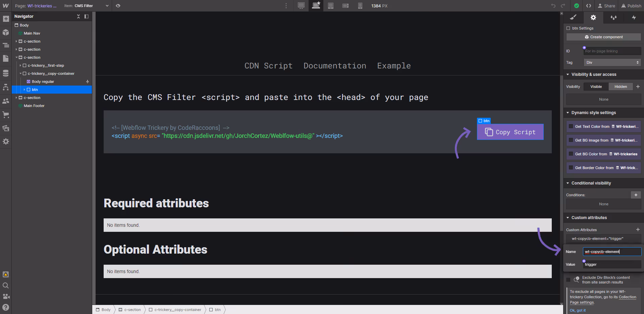Click the Create component button
This screenshot has width=644, height=314.
(603, 37)
